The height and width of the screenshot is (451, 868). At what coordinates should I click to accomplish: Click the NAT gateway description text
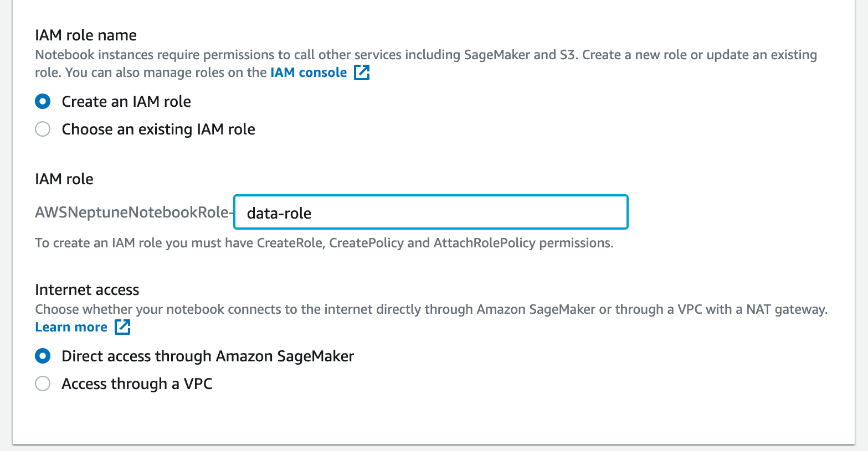431,309
